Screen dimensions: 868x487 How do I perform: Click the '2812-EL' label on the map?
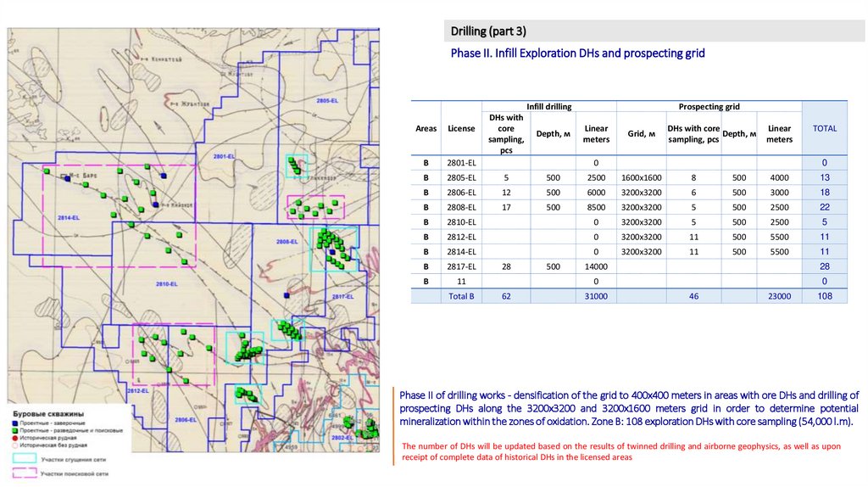[x=137, y=390]
